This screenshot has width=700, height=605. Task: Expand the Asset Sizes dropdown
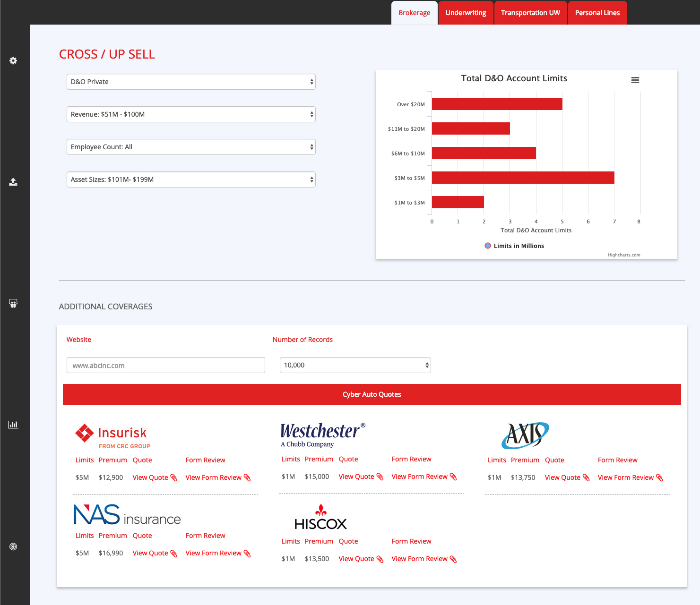click(x=191, y=179)
